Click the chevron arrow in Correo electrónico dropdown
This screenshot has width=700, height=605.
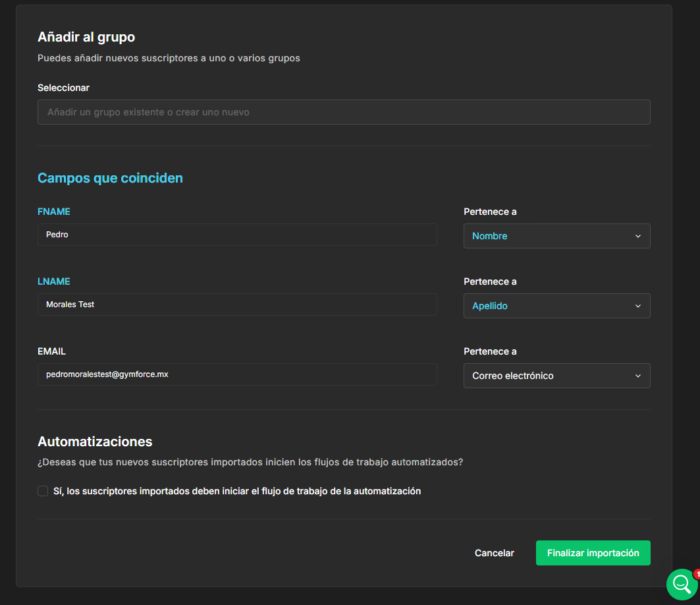(x=637, y=376)
